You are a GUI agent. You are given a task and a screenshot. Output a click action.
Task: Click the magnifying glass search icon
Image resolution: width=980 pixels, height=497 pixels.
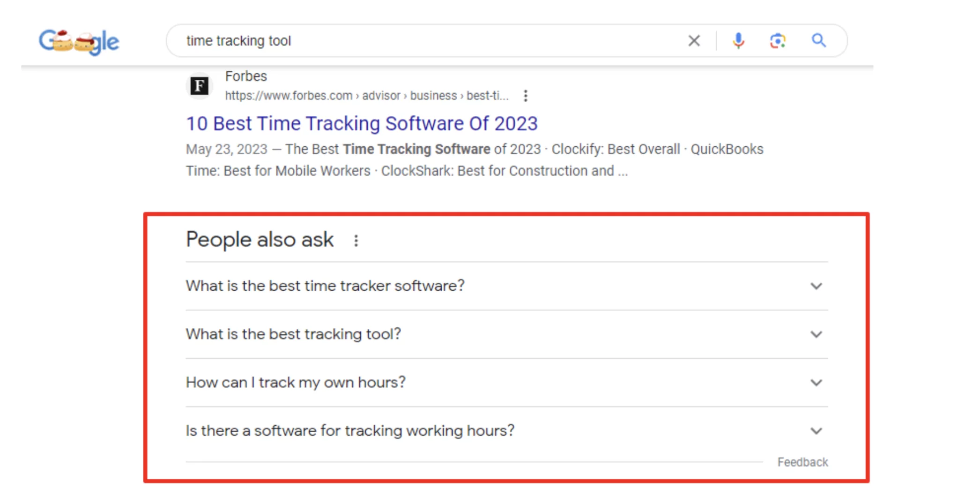[x=818, y=41]
